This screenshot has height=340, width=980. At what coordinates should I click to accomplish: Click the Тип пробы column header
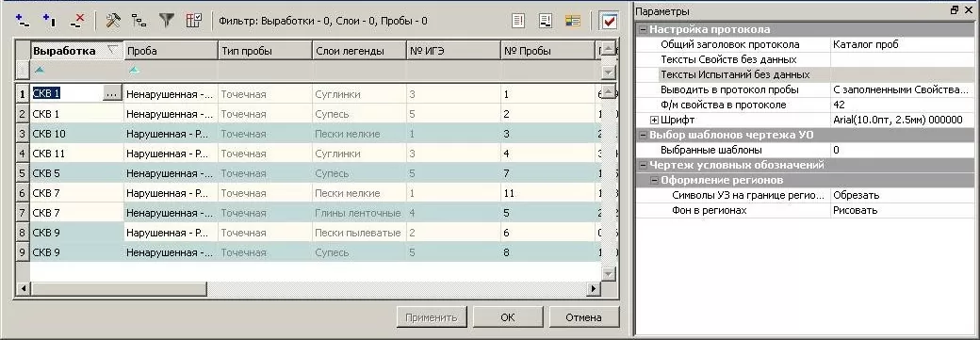click(265, 51)
